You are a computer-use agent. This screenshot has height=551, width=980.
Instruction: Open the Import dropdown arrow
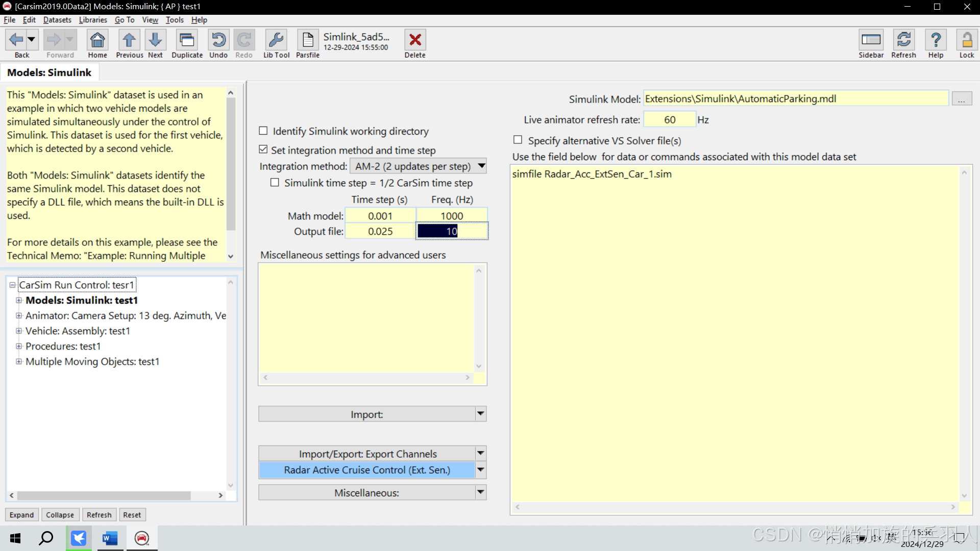[x=480, y=414]
